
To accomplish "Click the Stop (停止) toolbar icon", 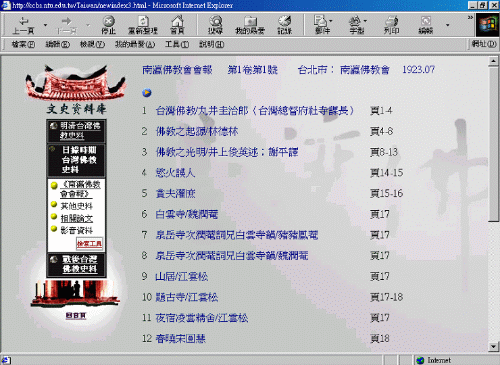I will click(108, 25).
